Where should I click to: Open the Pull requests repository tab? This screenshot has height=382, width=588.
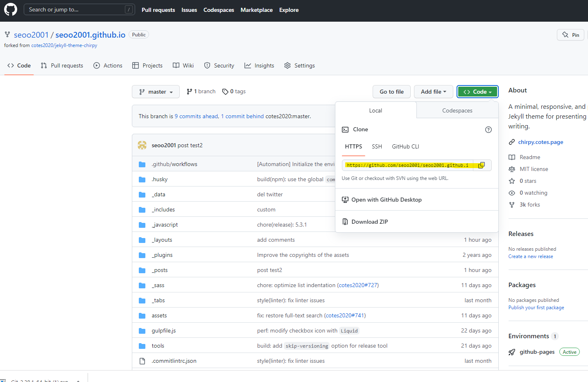(x=62, y=65)
